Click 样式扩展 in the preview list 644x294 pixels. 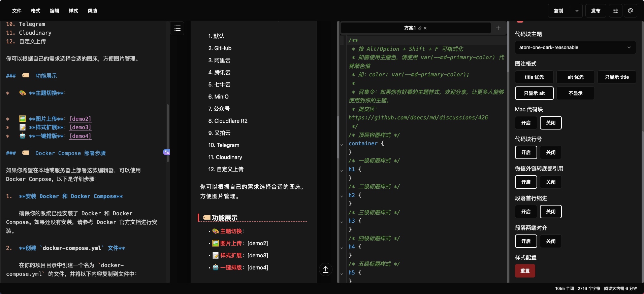(231, 255)
